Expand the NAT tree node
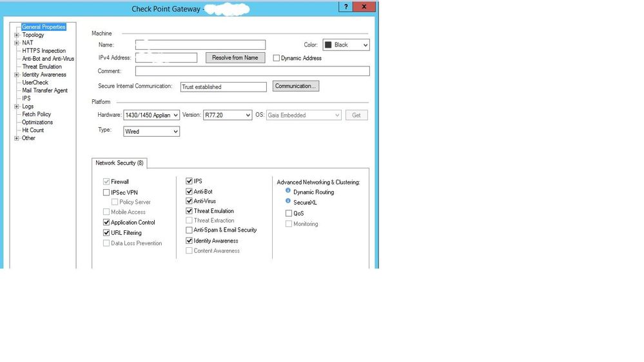This screenshot has height=362, width=644. [16, 43]
